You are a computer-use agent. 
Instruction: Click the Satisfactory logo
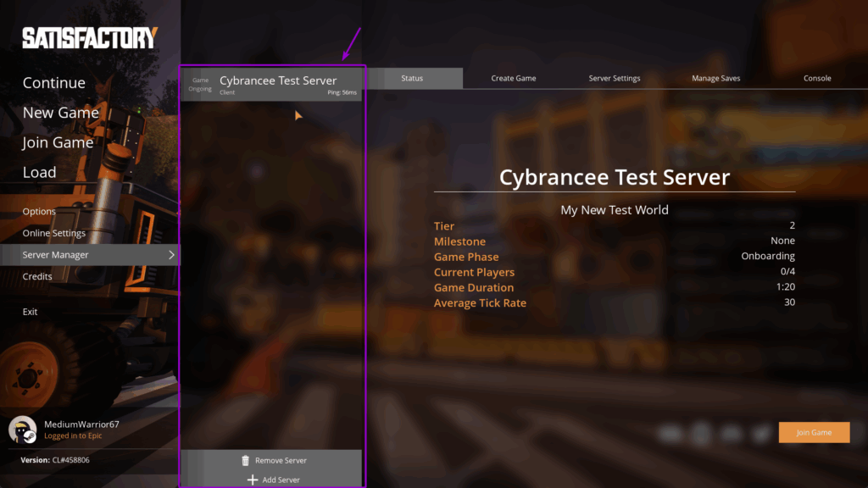click(88, 36)
